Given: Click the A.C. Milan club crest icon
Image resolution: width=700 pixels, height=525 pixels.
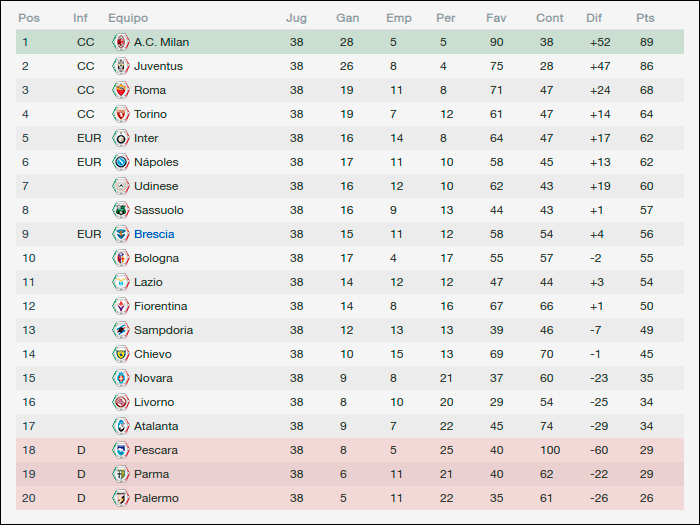Looking at the screenshot, I should (x=121, y=42).
